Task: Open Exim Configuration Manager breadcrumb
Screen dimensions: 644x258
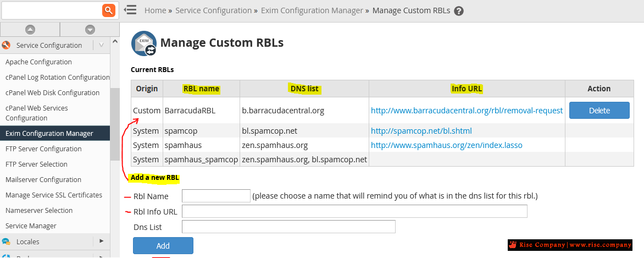Action: [312, 10]
